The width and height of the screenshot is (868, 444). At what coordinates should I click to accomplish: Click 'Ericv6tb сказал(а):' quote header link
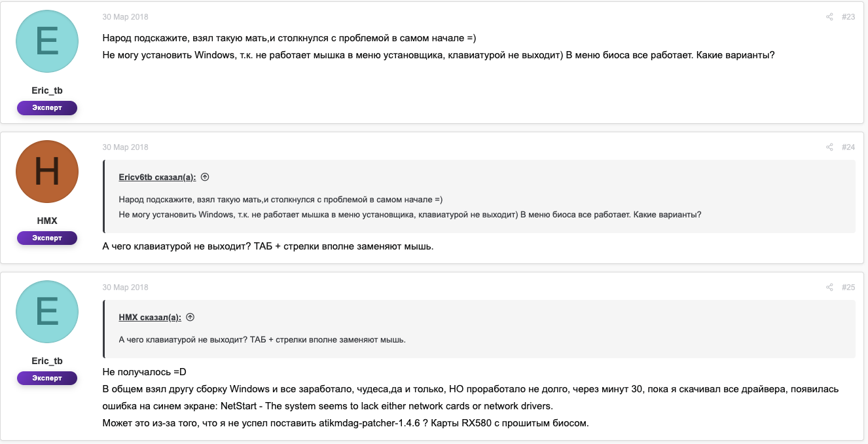(x=157, y=177)
